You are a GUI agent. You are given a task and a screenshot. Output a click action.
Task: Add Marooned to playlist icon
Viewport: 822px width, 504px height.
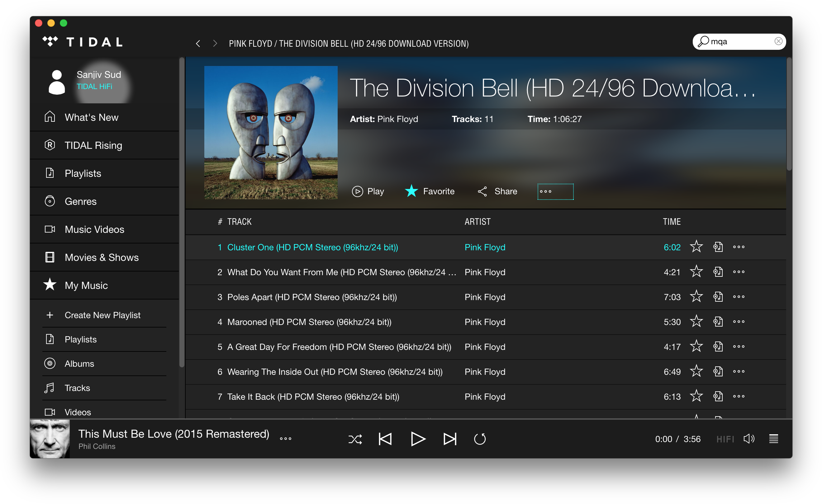(718, 322)
